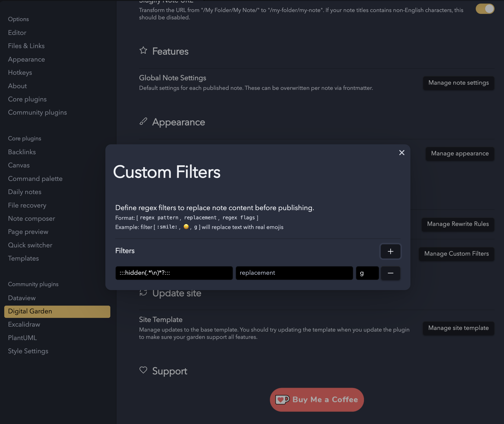
Task: Click the plus icon to add new filter
Action: coord(391,251)
